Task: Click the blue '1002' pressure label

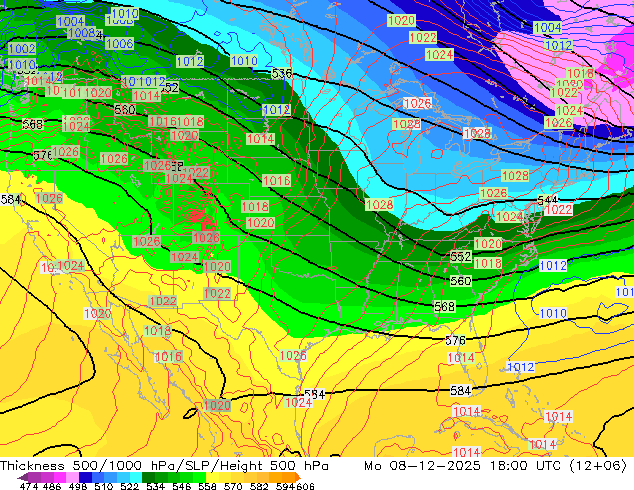Action: tap(22, 49)
